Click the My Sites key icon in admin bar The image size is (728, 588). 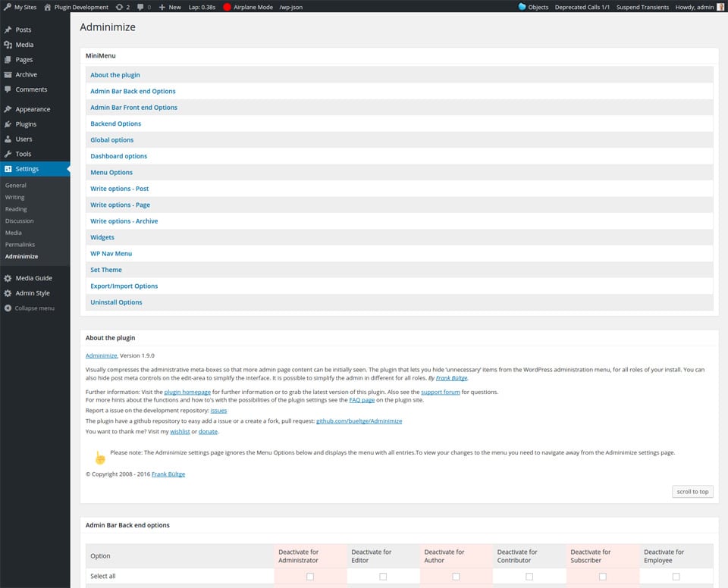[x=8, y=7]
